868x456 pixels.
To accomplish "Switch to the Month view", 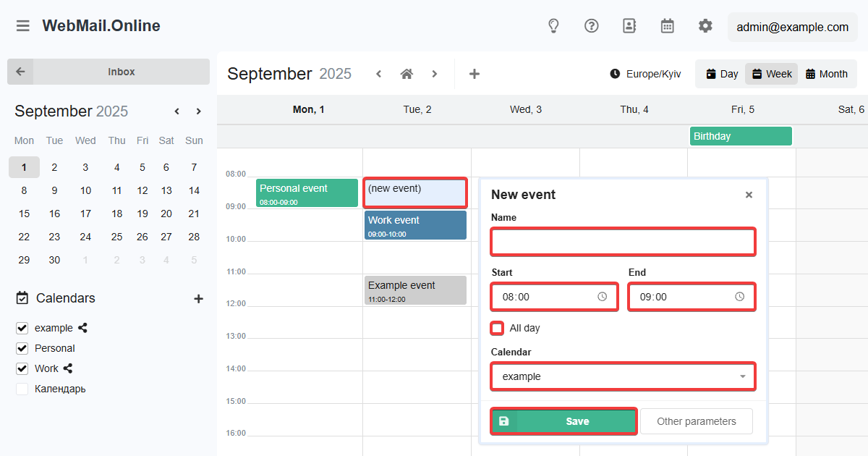I will click(x=826, y=74).
